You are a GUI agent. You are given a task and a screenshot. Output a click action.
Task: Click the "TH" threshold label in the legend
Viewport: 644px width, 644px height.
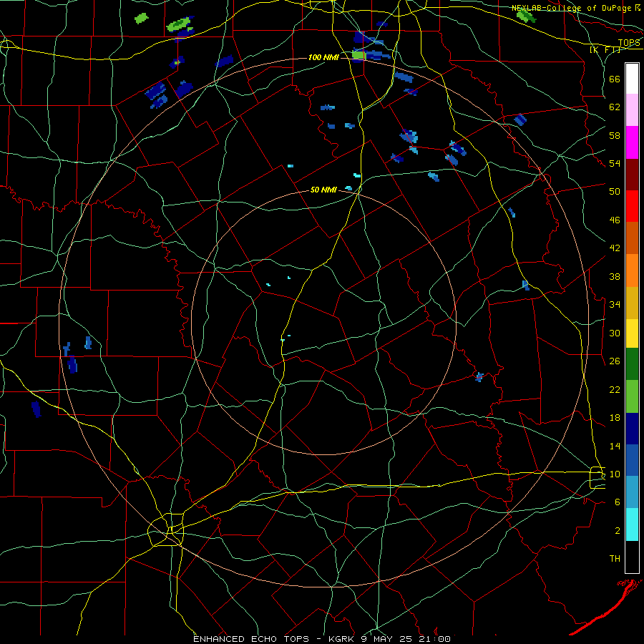pos(615,559)
